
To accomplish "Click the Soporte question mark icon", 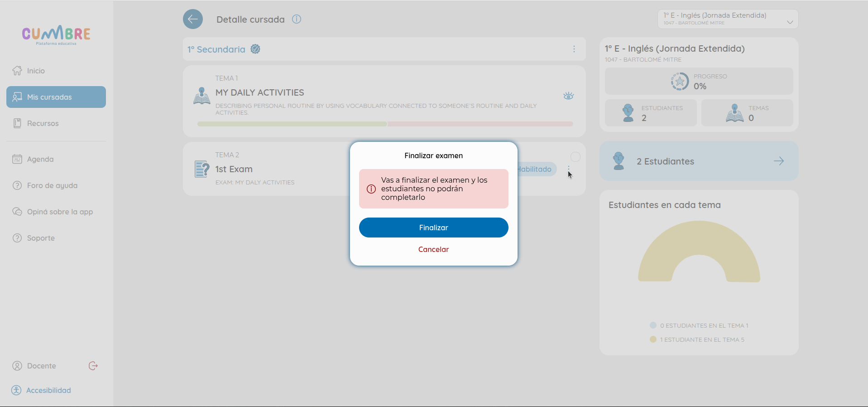I will pyautogui.click(x=17, y=238).
